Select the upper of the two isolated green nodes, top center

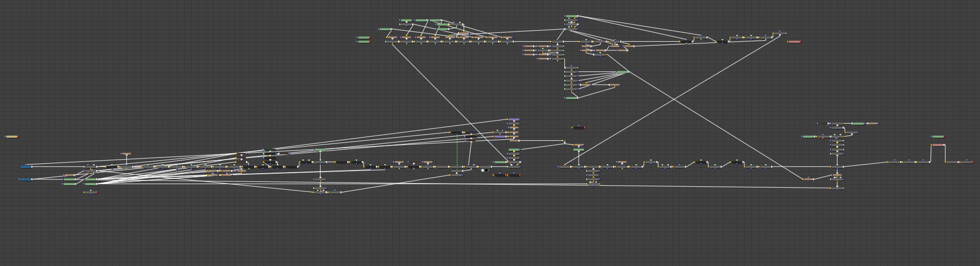363,38
